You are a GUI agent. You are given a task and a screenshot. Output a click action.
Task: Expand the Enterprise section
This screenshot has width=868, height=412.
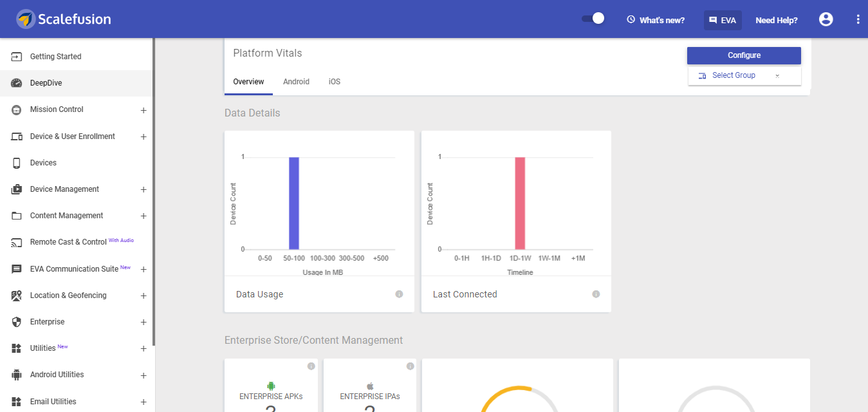[143, 323]
